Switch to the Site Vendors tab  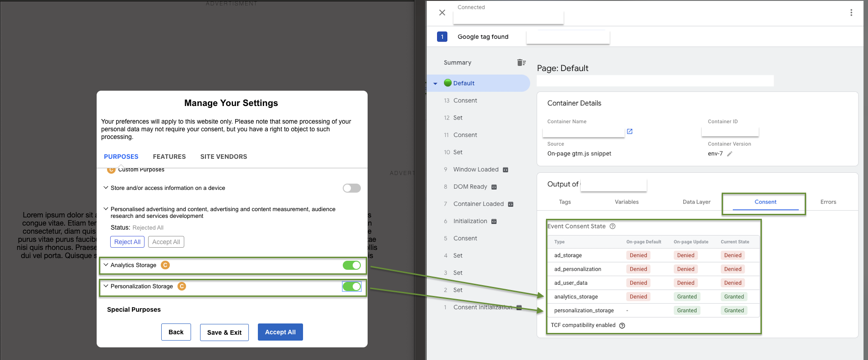click(224, 157)
